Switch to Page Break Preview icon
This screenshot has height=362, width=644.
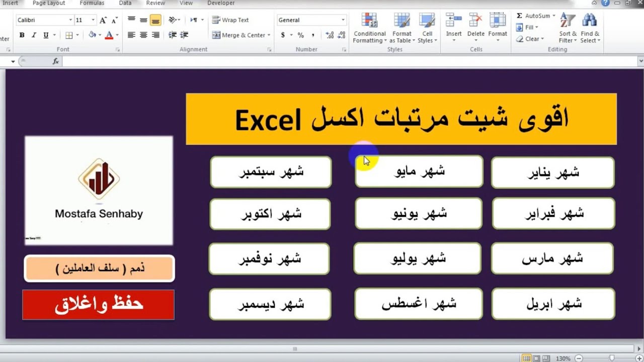(546, 358)
